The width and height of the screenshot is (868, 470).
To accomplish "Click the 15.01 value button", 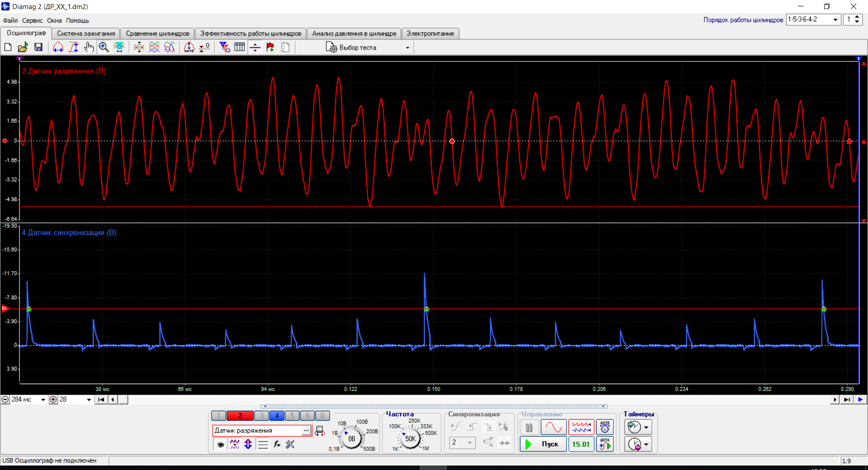I will point(581,444).
